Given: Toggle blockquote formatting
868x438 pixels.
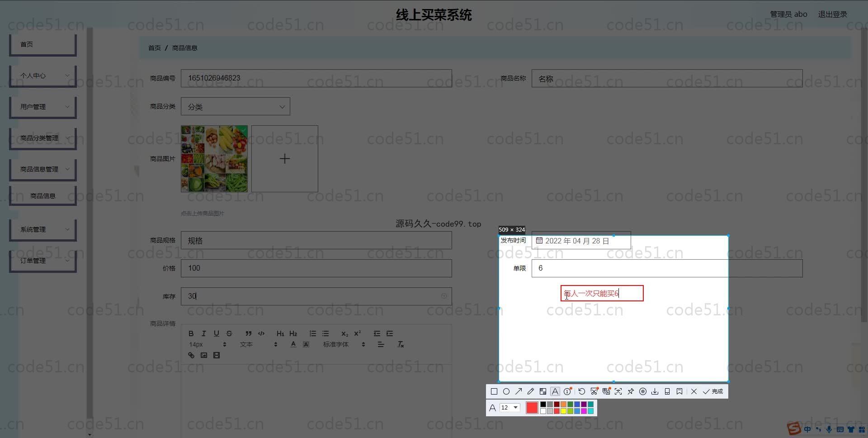Looking at the screenshot, I should (x=248, y=333).
